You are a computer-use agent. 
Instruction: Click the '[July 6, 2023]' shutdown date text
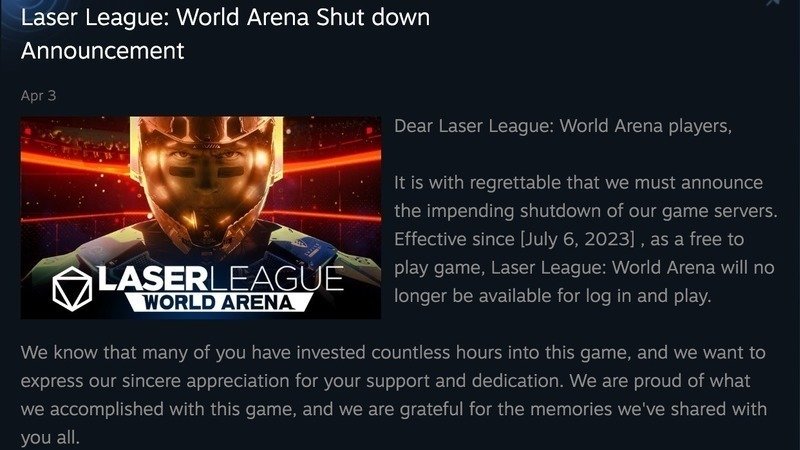click(577, 239)
